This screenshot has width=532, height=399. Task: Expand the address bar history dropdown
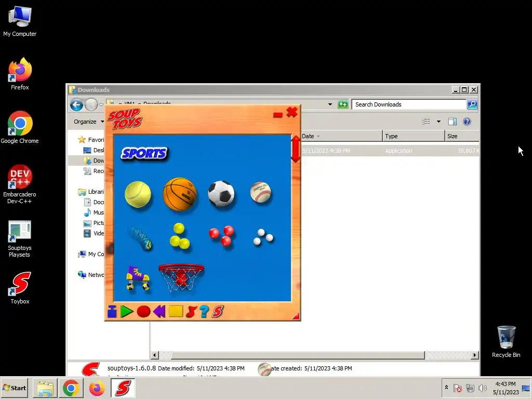330,104
